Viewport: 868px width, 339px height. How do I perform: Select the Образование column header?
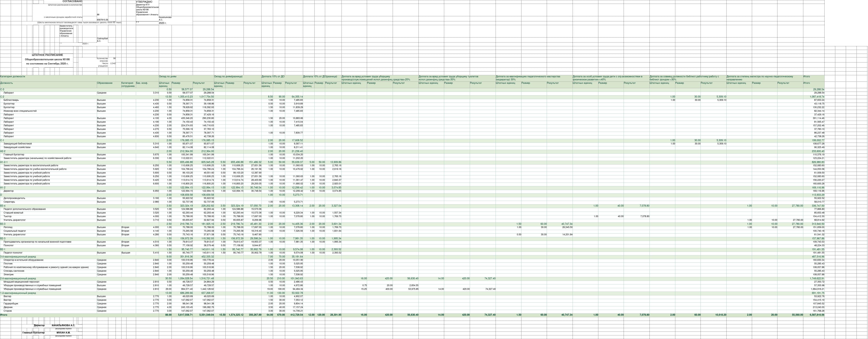(x=105, y=83)
